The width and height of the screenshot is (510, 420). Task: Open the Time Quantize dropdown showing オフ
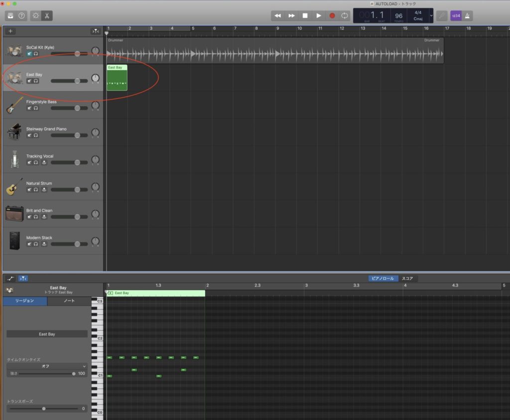(47, 366)
